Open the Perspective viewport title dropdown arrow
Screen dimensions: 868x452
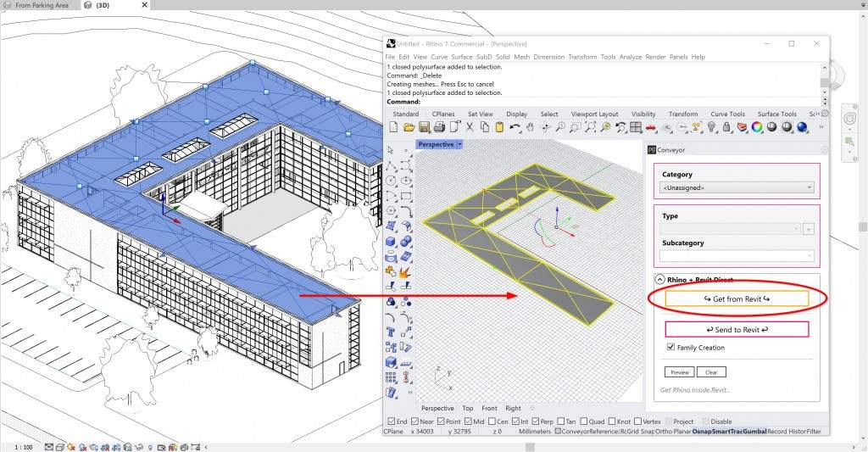(459, 144)
